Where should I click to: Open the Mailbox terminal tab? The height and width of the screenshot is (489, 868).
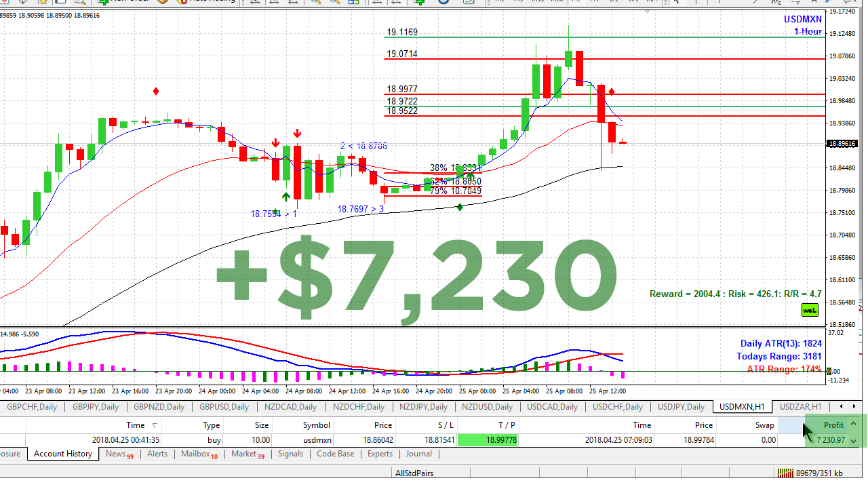[199, 454]
